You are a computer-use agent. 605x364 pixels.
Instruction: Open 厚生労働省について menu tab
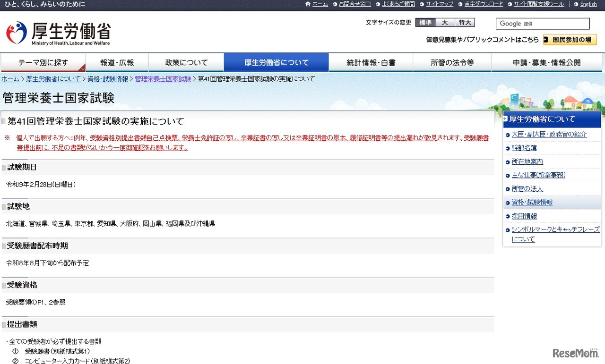pyautogui.click(x=277, y=62)
